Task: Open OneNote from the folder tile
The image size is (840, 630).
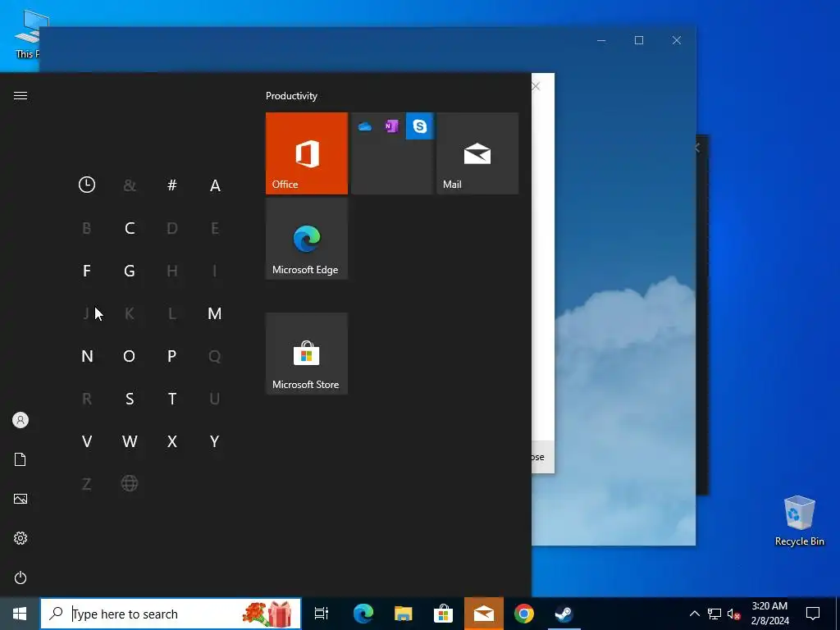Action: (x=391, y=126)
